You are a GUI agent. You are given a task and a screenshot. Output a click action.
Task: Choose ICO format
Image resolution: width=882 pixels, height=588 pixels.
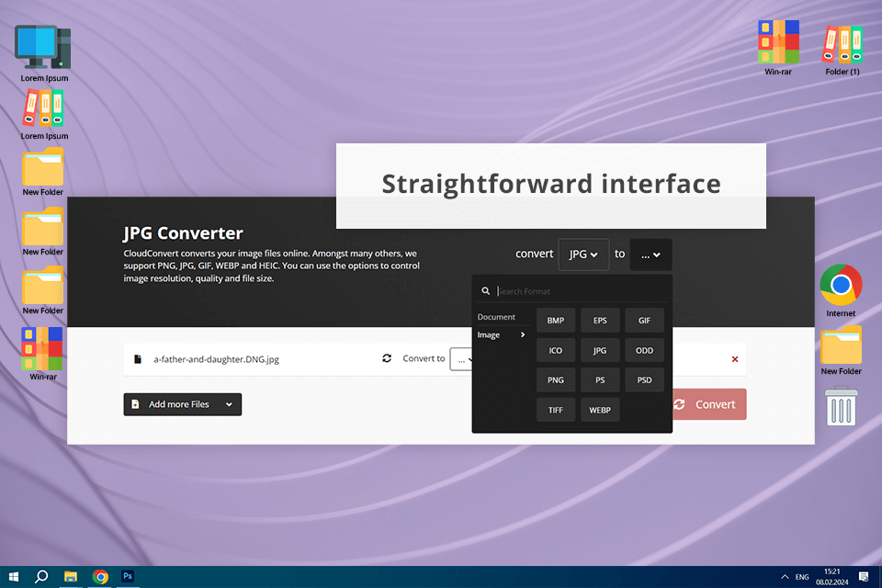[x=556, y=351]
